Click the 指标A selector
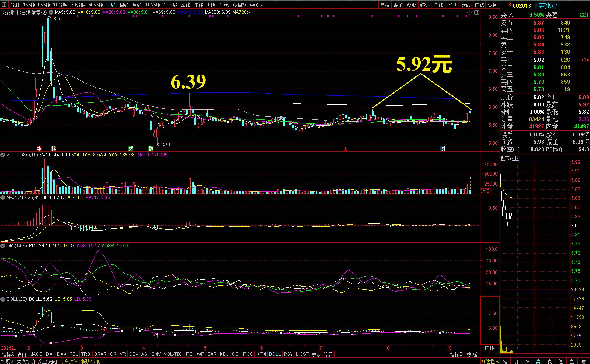The width and height of the screenshot is (590, 364). coord(8,354)
